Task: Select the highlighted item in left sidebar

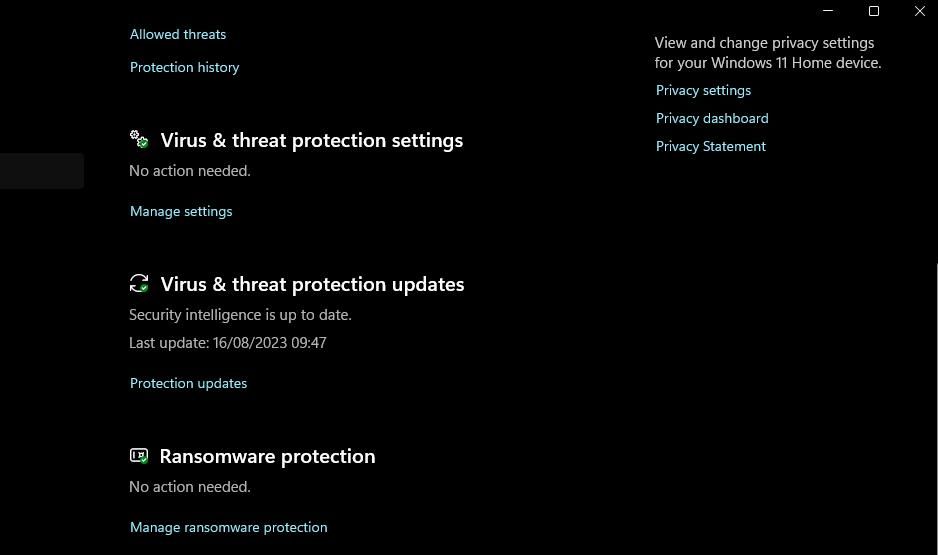Action: pyautogui.click(x=41, y=171)
